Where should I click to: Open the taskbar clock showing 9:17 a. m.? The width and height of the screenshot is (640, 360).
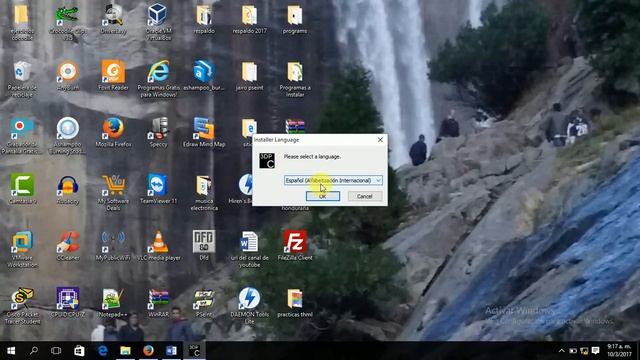click(x=619, y=351)
